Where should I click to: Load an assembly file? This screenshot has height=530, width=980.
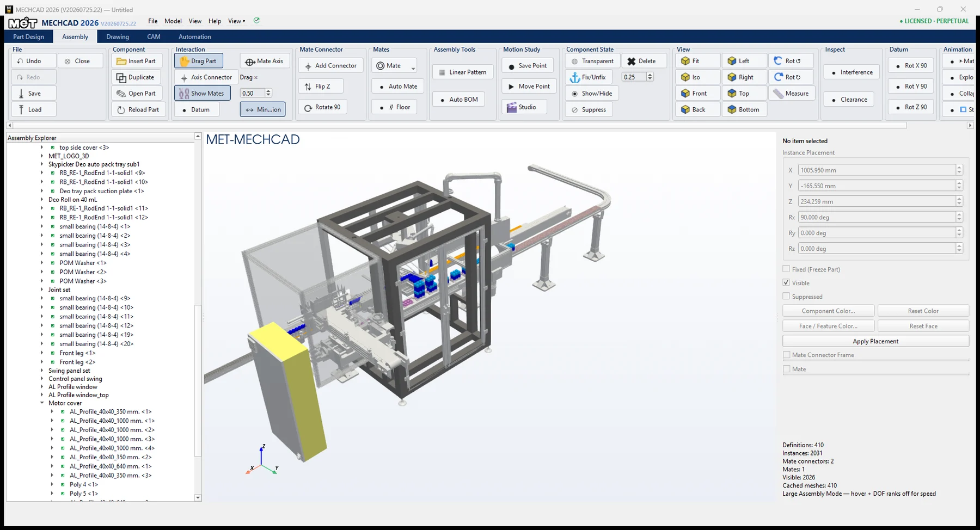(34, 109)
